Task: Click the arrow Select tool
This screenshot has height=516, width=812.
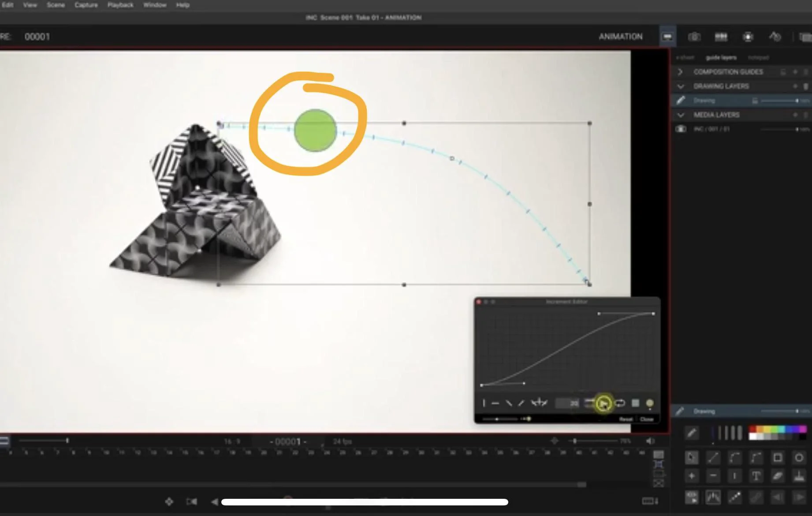Action: (691, 458)
